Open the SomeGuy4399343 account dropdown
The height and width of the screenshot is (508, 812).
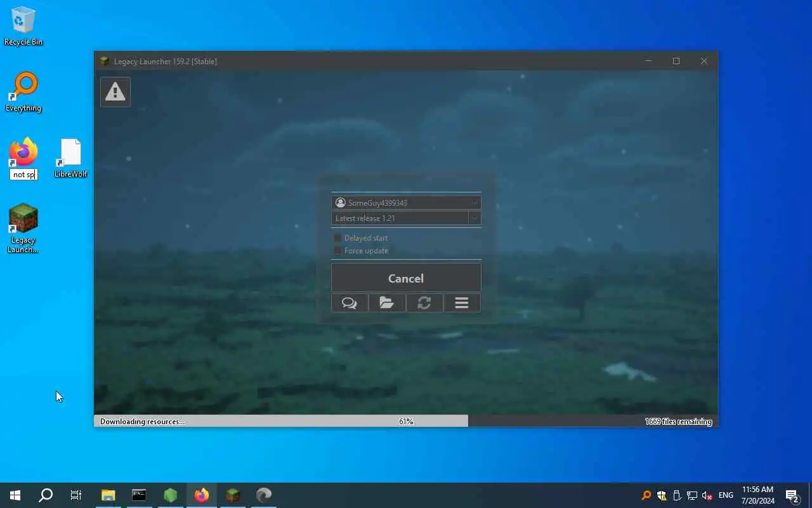pyautogui.click(x=406, y=203)
